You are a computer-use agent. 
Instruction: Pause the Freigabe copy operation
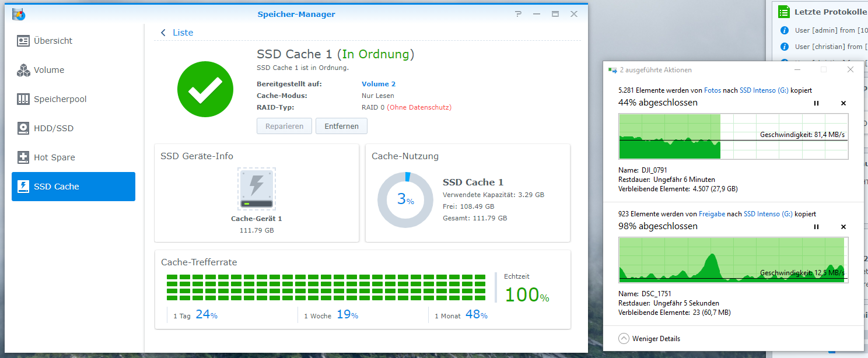click(x=816, y=227)
